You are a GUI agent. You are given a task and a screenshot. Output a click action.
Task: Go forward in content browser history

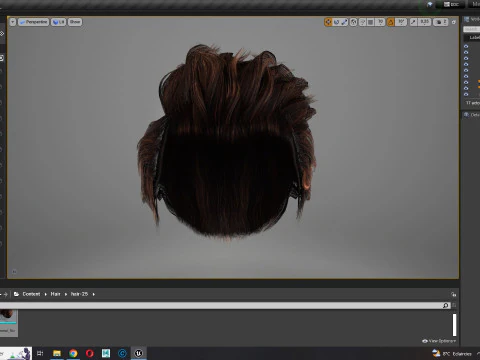(6, 294)
